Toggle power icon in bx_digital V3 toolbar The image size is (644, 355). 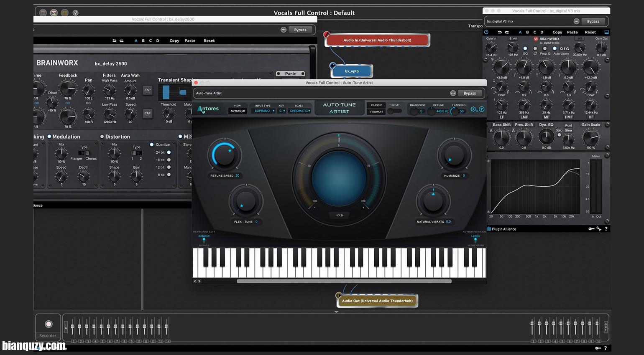[486, 32]
